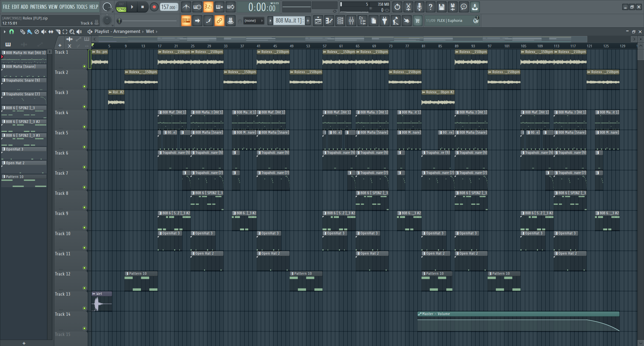Show the Channel rack icon

pyautogui.click(x=340, y=21)
